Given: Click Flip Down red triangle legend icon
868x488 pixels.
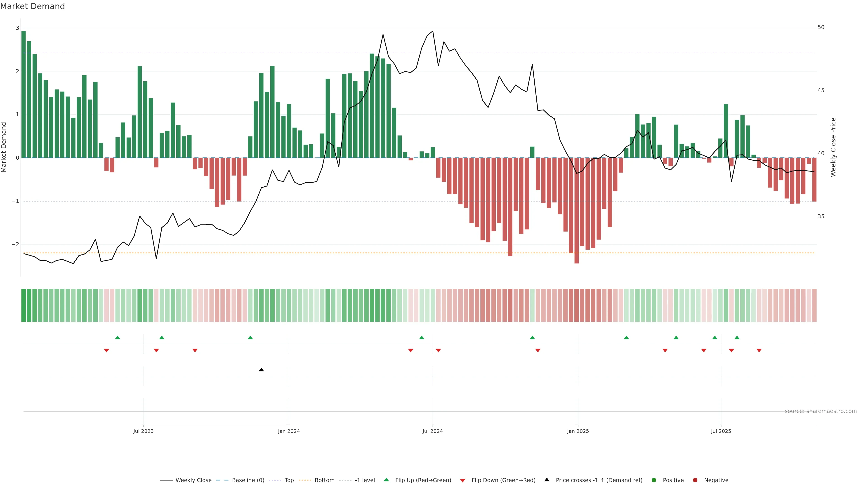Looking at the screenshot, I should coord(463,481).
